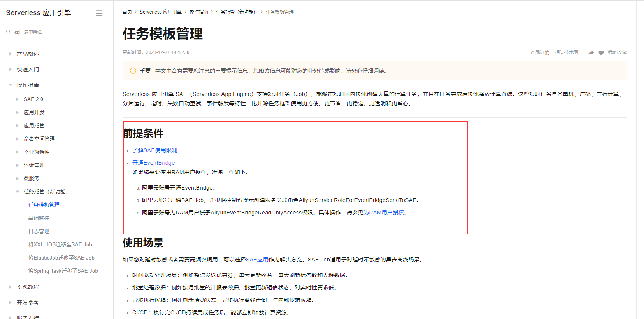
Task: Open Serverless 应用引擎 breadcrumb link
Action: point(161,12)
